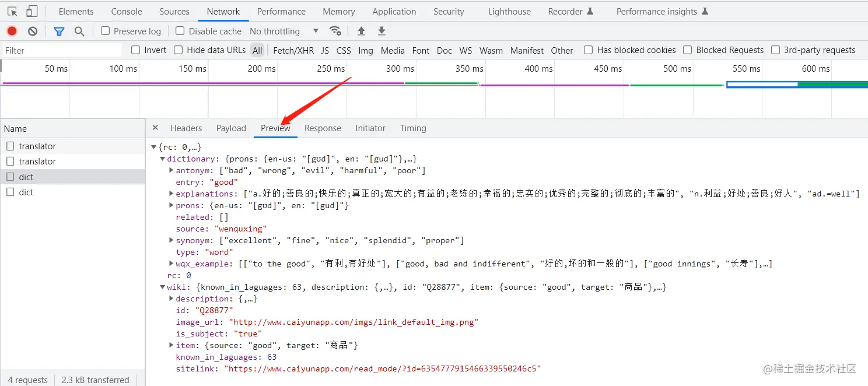Check Blocked Requests option

pyautogui.click(x=688, y=50)
